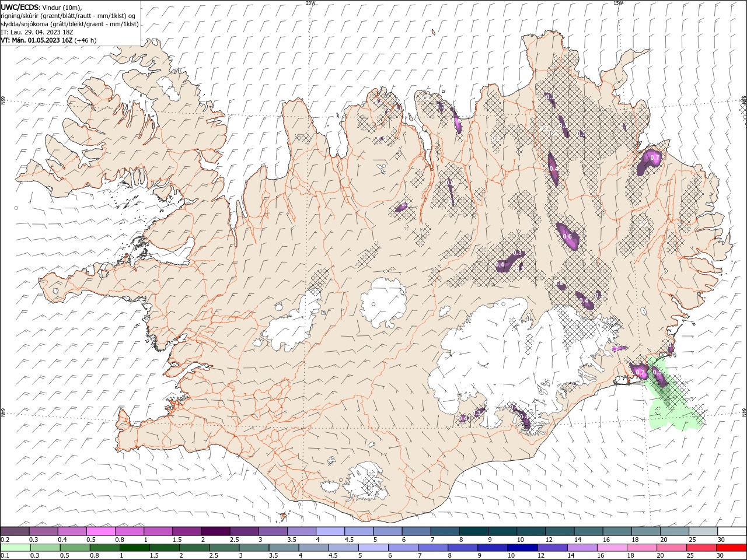
Task: Select the slate blue swatch at 6 in upper legend
Action: point(416,531)
